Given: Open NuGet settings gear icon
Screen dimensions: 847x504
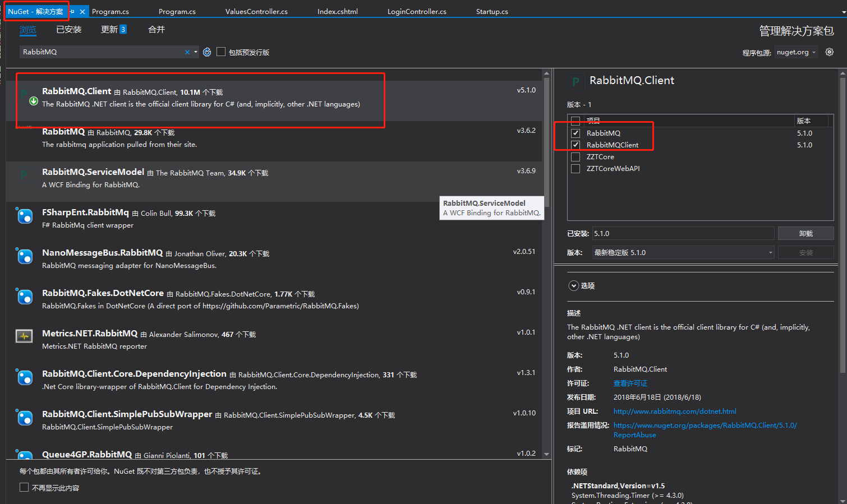Looking at the screenshot, I should [830, 52].
